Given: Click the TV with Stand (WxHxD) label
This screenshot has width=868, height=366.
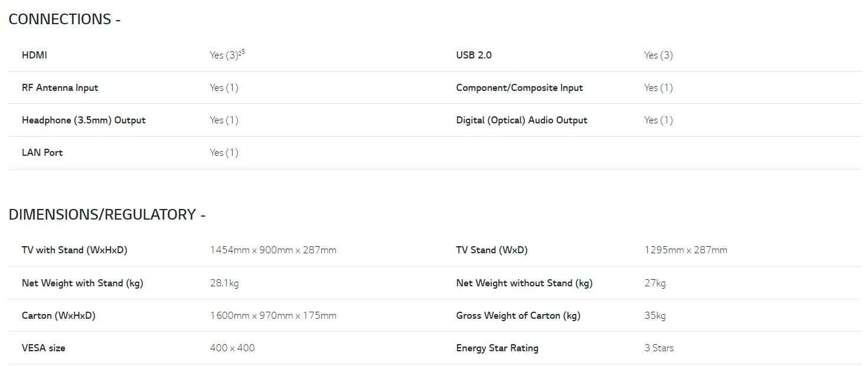Looking at the screenshot, I should tap(74, 250).
